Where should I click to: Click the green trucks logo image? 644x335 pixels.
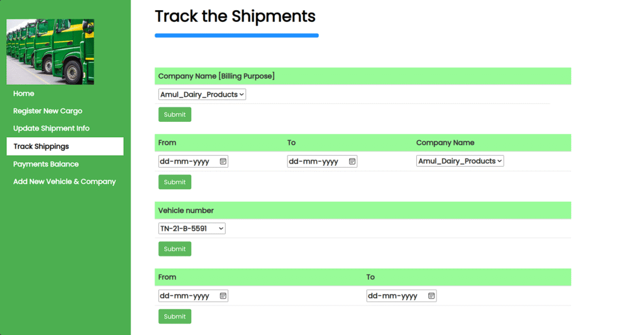coord(50,52)
